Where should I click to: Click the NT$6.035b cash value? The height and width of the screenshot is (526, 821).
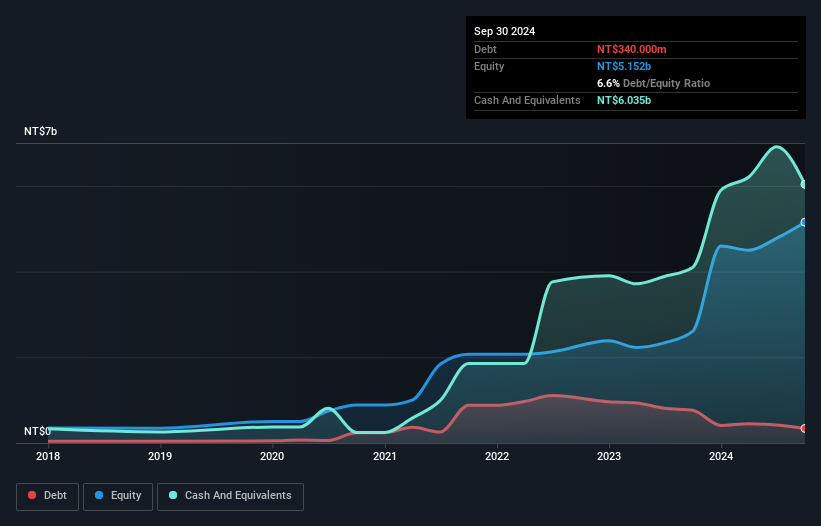(624, 100)
